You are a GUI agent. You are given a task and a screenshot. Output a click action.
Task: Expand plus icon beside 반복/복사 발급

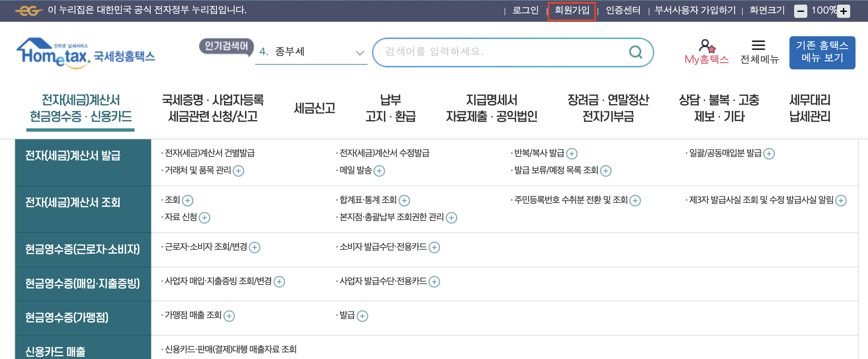[x=572, y=154]
